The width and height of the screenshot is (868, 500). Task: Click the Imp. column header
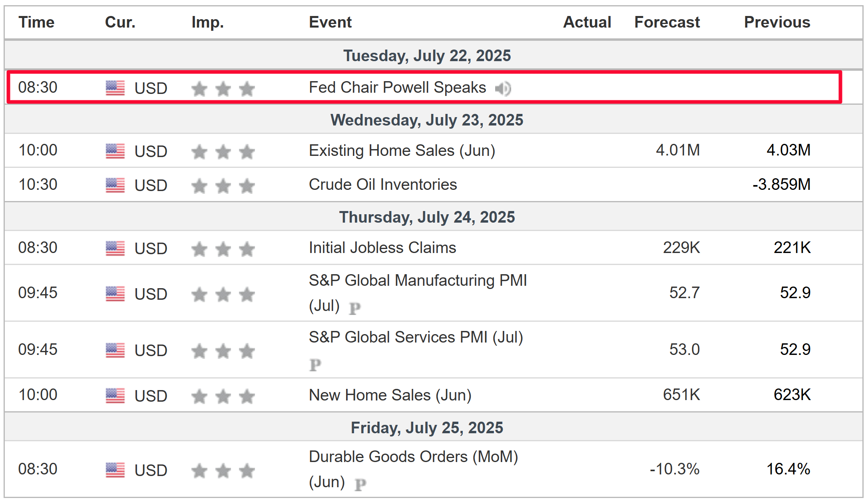207,22
